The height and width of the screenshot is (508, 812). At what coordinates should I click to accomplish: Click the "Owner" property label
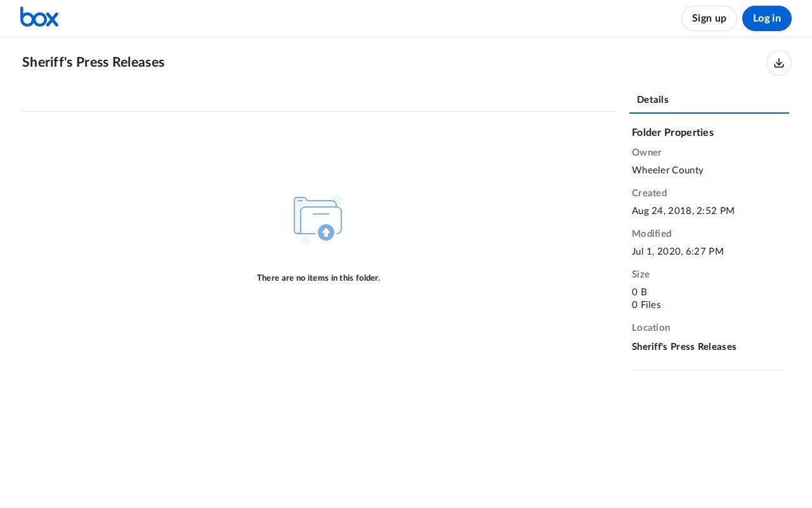tap(646, 152)
